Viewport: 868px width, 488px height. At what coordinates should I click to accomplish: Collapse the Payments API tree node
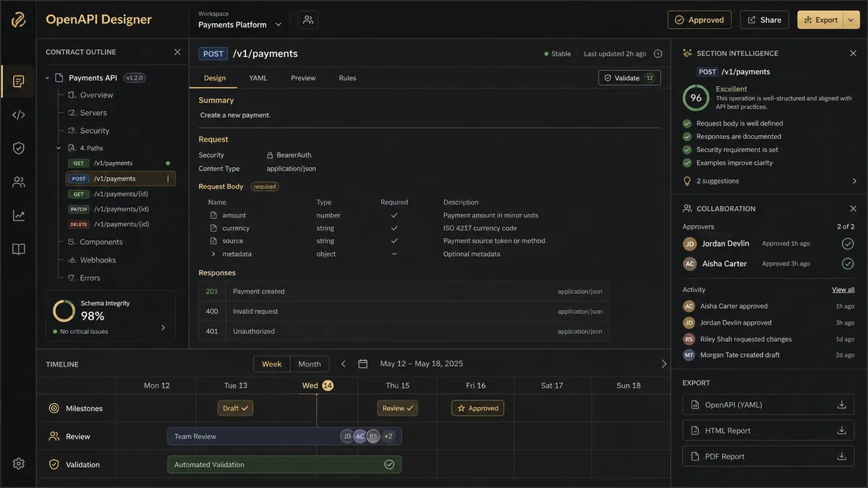click(48, 78)
